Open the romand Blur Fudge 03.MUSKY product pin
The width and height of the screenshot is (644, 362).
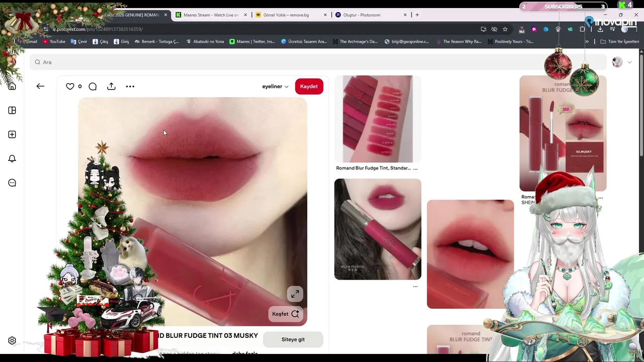[563, 133]
